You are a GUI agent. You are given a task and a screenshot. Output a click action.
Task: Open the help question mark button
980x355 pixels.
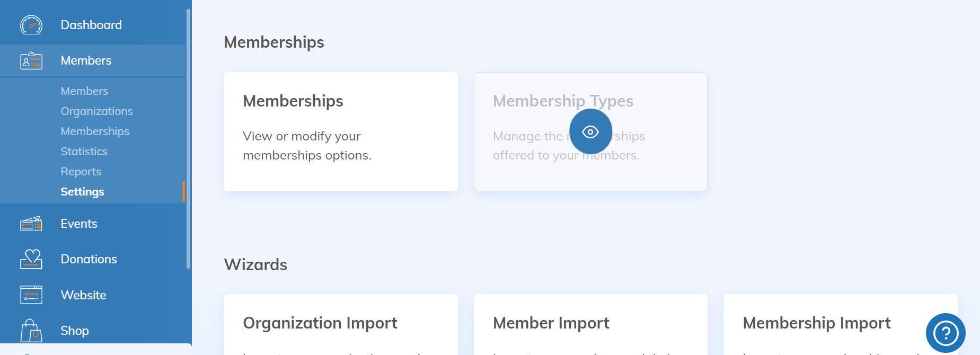945,333
